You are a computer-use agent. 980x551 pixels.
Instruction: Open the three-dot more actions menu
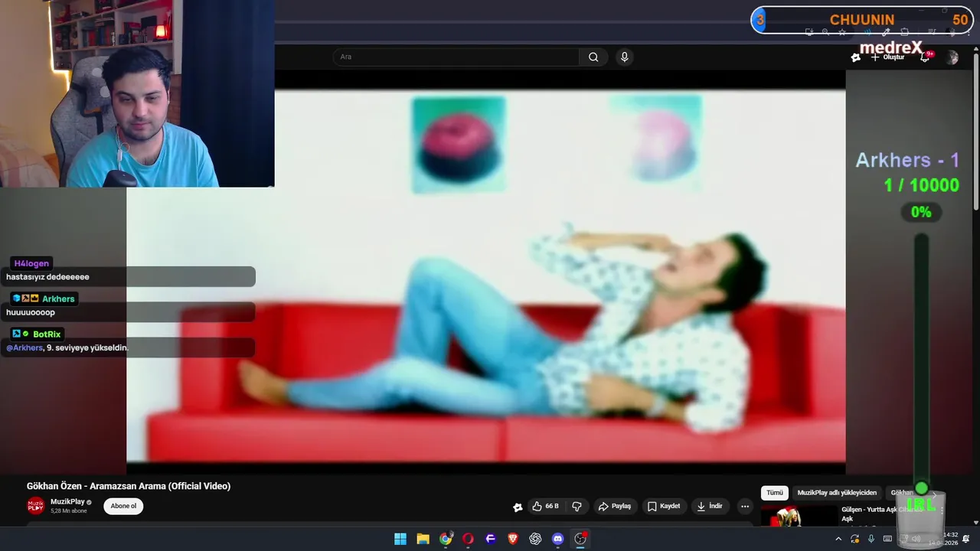[745, 506]
